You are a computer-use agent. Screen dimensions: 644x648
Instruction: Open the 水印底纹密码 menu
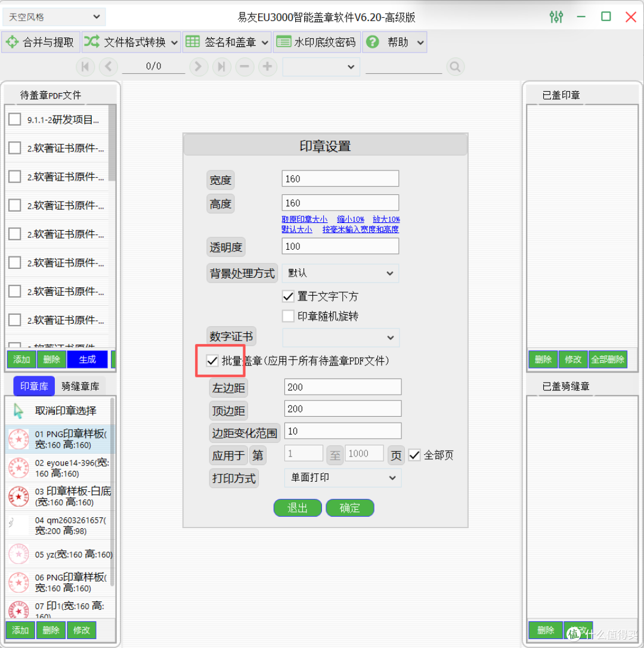coord(317,42)
